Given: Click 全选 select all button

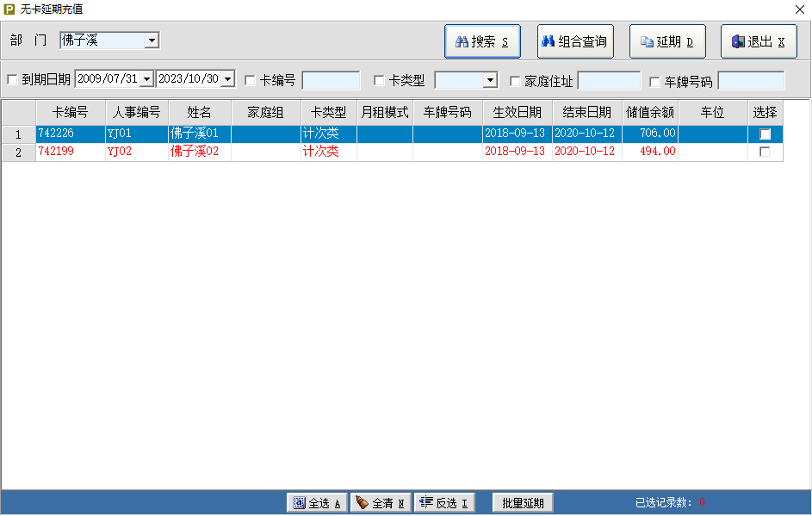Looking at the screenshot, I should point(317,503).
